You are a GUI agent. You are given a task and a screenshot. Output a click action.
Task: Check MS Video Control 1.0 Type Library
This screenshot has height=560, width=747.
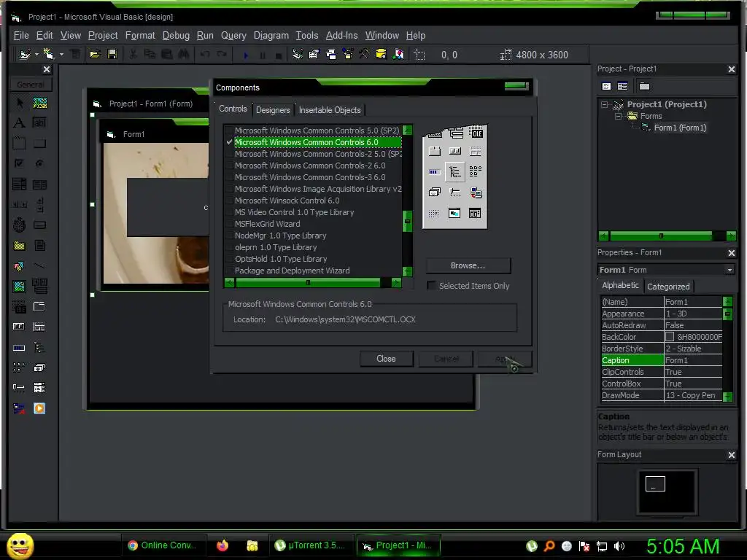(x=230, y=212)
